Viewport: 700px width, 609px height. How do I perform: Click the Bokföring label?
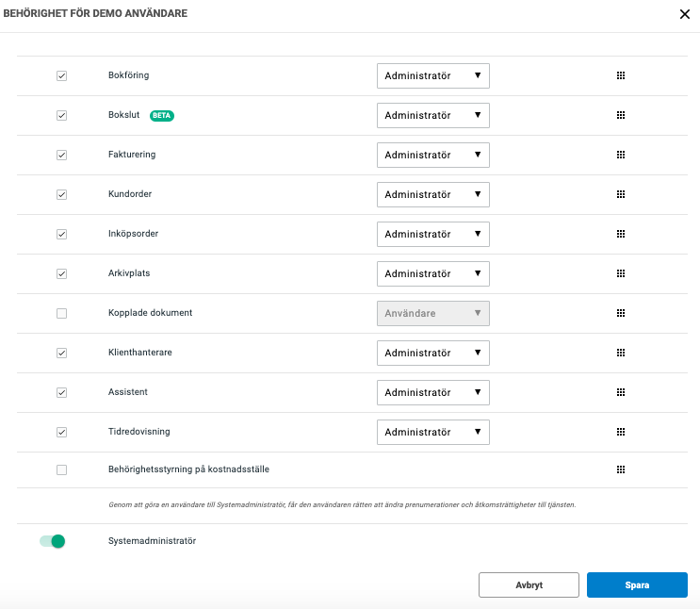pyautogui.click(x=128, y=75)
